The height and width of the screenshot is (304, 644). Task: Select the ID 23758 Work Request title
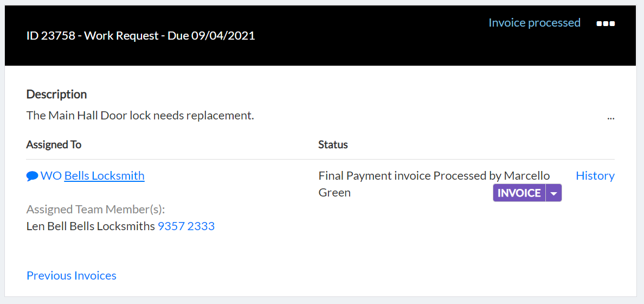click(141, 36)
